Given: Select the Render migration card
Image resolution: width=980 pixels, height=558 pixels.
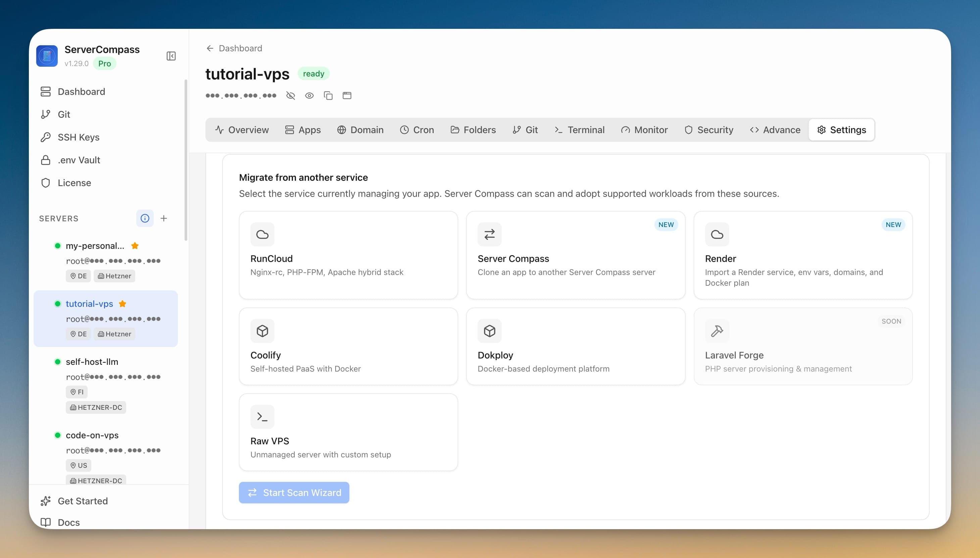Looking at the screenshot, I should click(x=803, y=255).
